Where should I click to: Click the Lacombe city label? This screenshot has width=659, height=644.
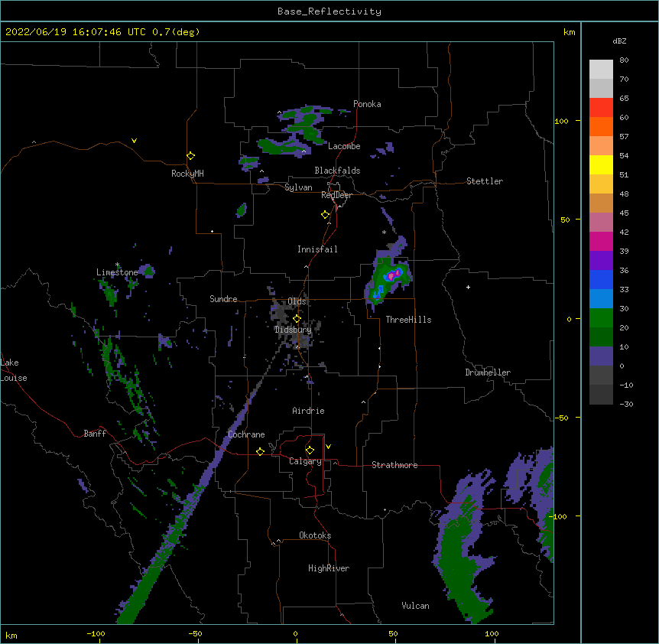click(344, 146)
